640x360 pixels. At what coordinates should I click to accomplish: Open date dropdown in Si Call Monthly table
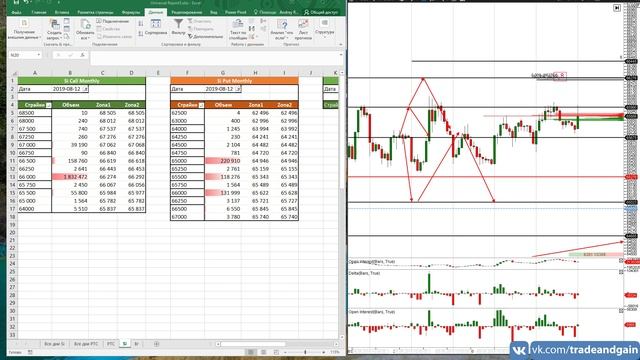[85, 89]
